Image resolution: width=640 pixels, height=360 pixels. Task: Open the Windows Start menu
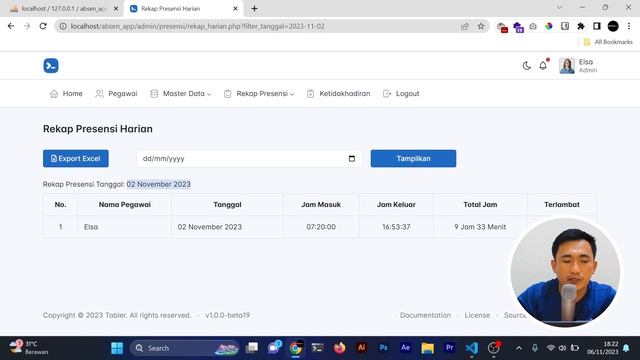point(117,348)
